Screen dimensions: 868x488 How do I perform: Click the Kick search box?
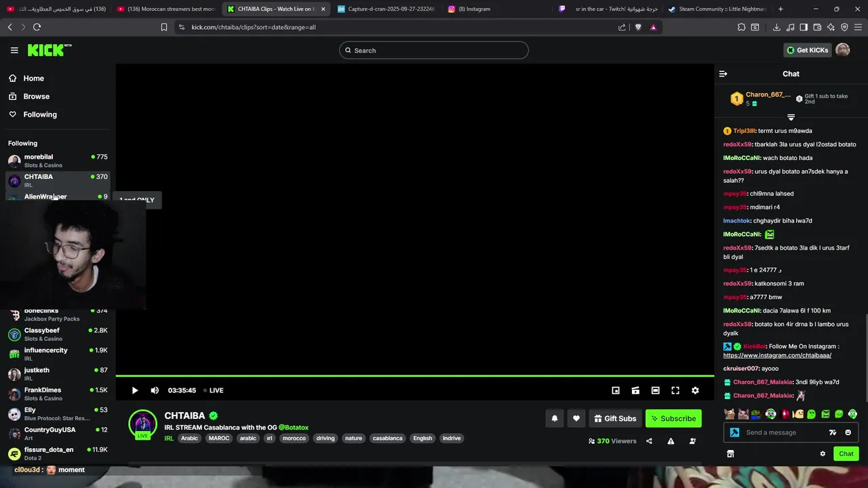[x=434, y=50]
